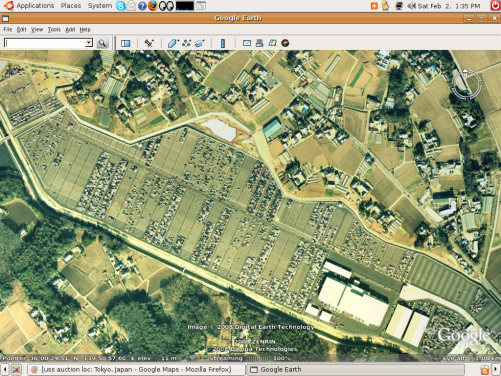Click the Streaming progress bar
Screen dimensions: 501x376
tap(257, 358)
